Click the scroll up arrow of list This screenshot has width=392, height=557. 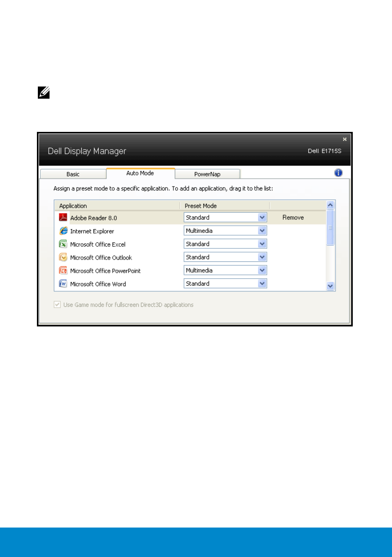[330, 205]
